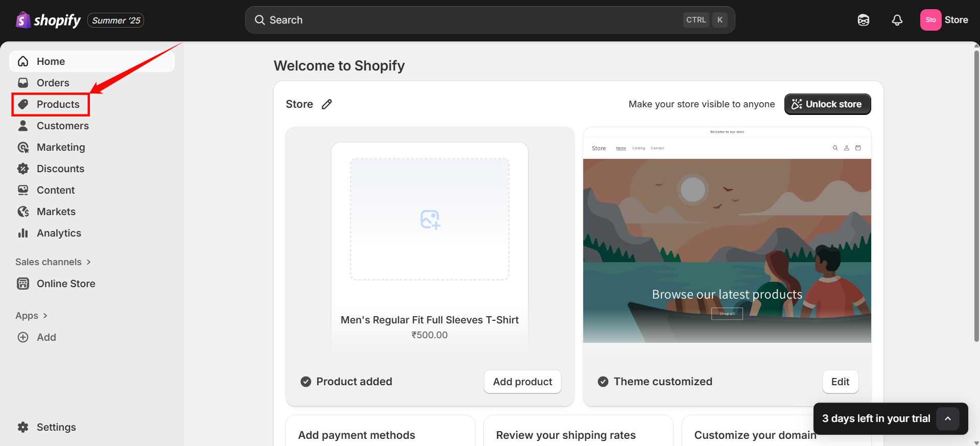Image resolution: width=980 pixels, height=446 pixels.
Task: Click the Shopify logo icon
Action: (23, 20)
